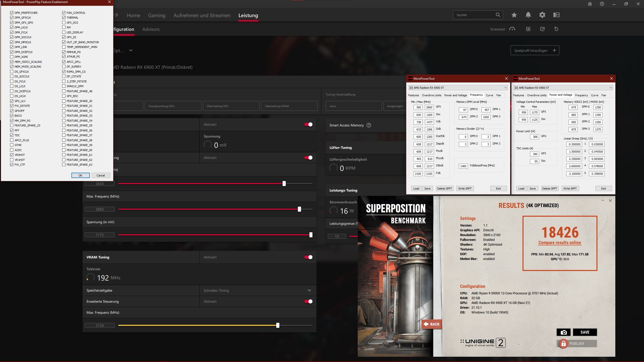This screenshot has width=644, height=362.
Task: Expand the game profile chevron dropdown
Action: 131,51
